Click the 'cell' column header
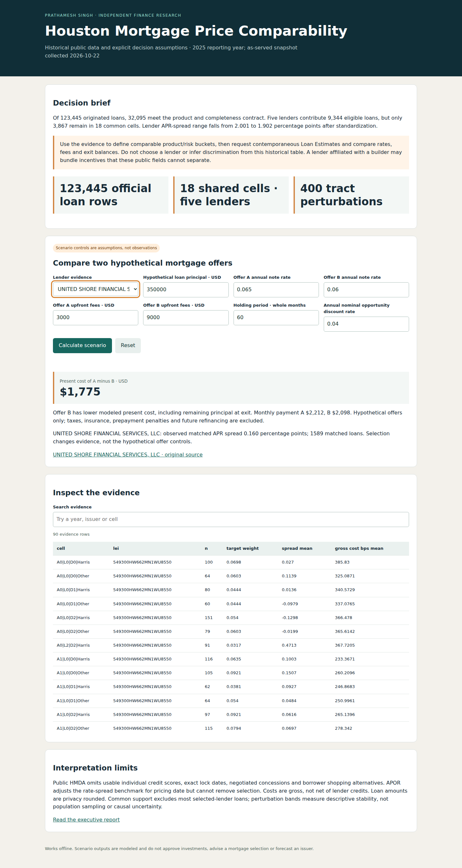This screenshot has width=462, height=868. (61, 548)
